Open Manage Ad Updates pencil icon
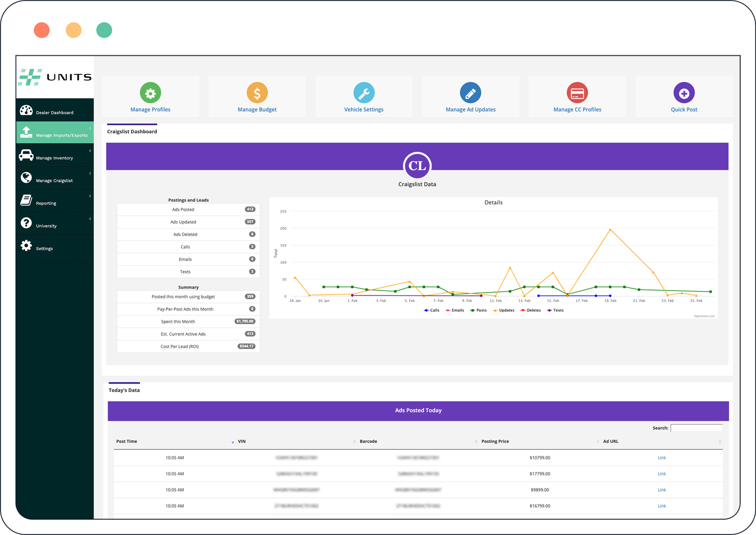 tap(470, 93)
